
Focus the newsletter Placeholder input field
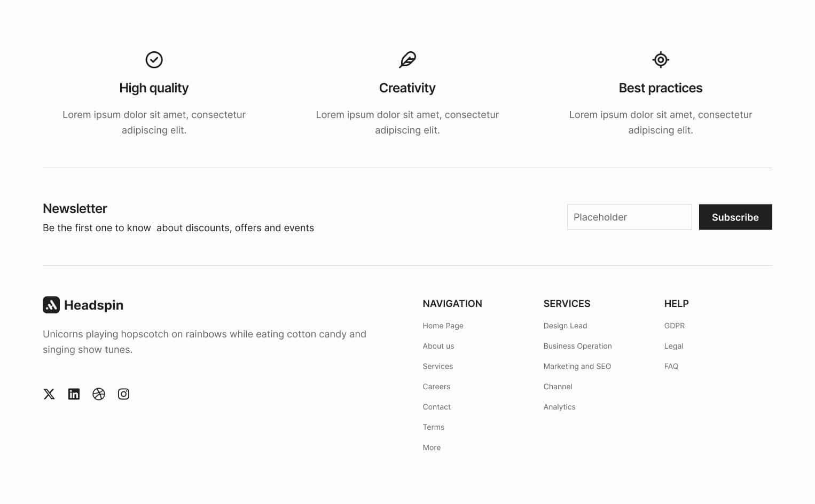[629, 217]
